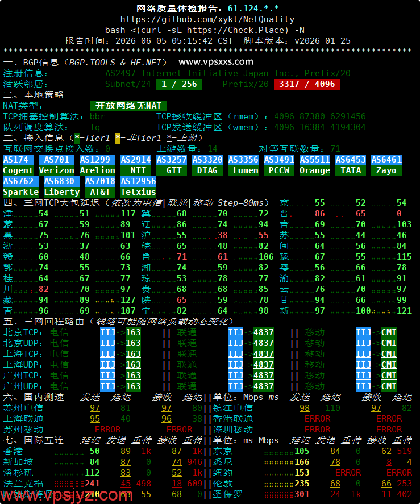Image resolution: width=420 pixels, height=504 pixels.
Task: Click the AT&T label
Action: (100, 192)
